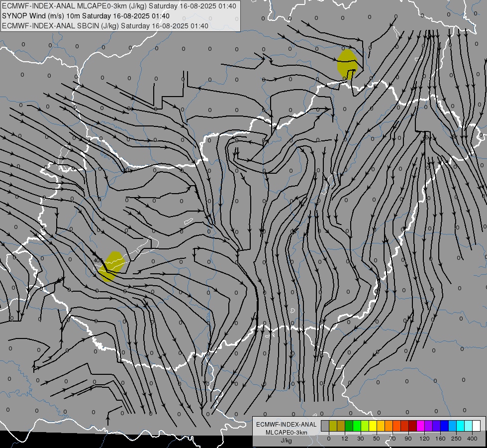
Task: Select the pure yellow legend swatch
Action: [x=373, y=426]
